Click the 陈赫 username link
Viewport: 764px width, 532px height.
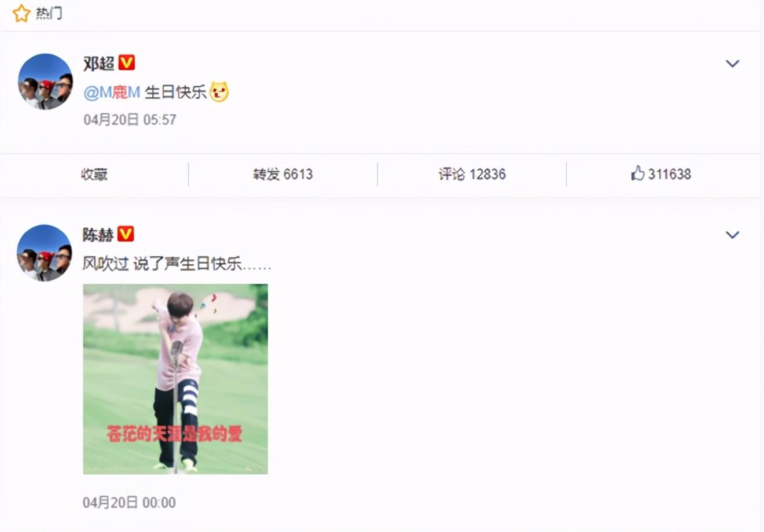tap(98, 235)
